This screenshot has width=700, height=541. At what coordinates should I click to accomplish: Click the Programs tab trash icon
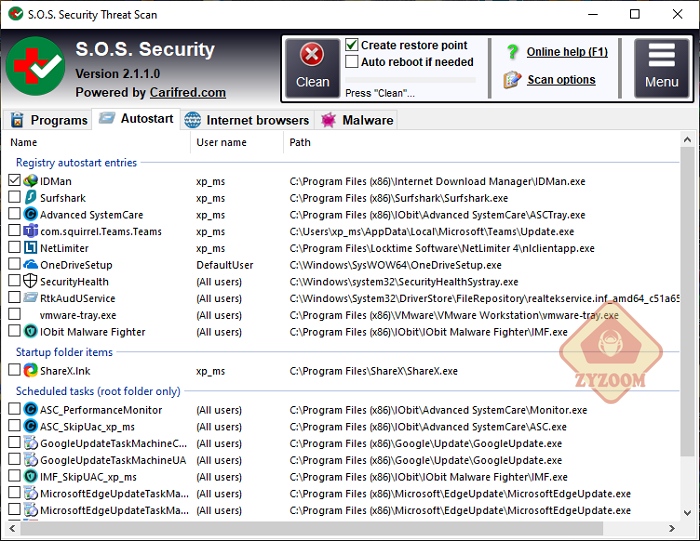pyautogui.click(x=17, y=120)
